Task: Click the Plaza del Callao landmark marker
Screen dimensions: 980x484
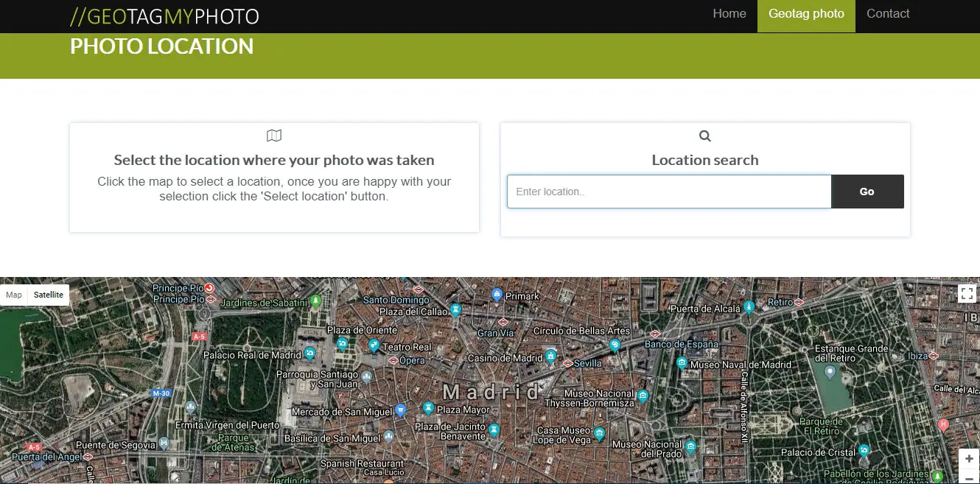Action: [455, 310]
